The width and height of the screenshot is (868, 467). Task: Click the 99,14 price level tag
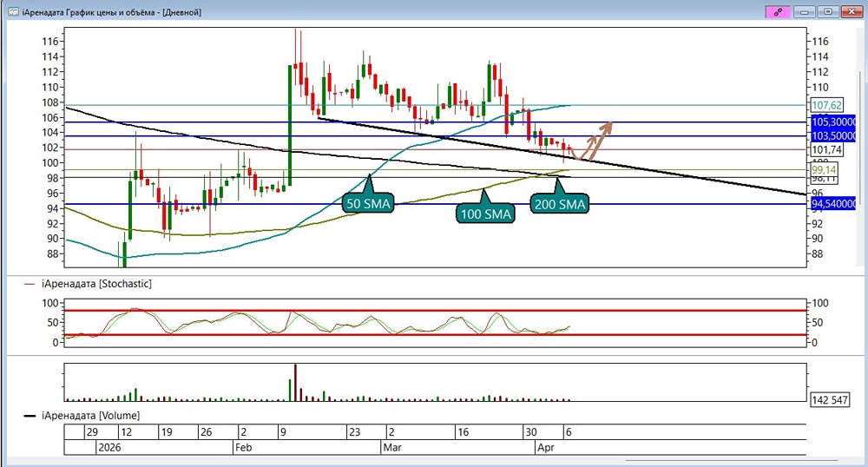pos(824,169)
